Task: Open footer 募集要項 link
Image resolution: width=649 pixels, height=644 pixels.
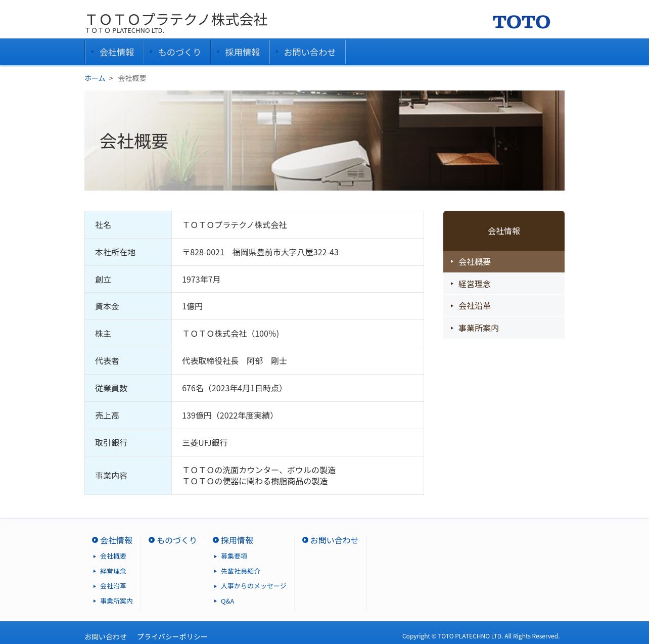Action: tap(234, 556)
